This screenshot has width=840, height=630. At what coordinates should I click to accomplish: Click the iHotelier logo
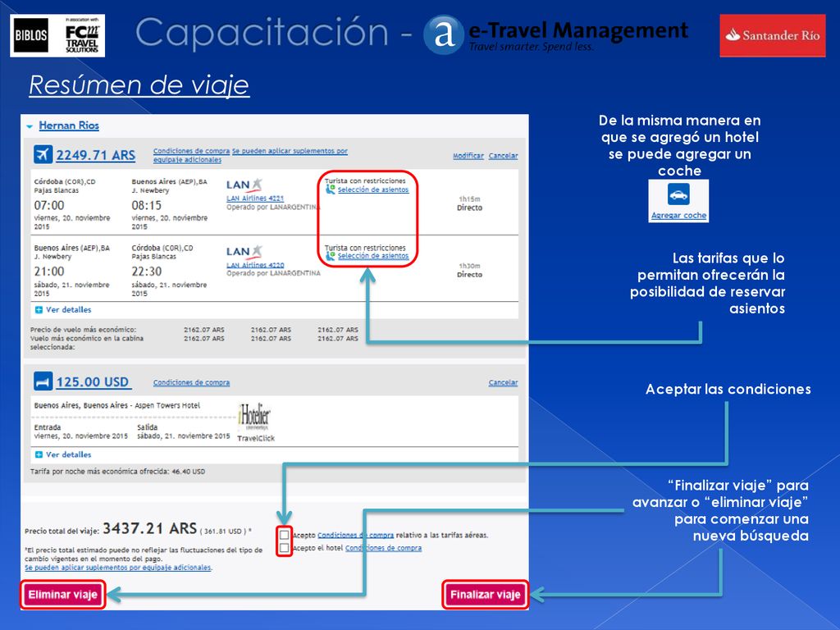pos(254,416)
